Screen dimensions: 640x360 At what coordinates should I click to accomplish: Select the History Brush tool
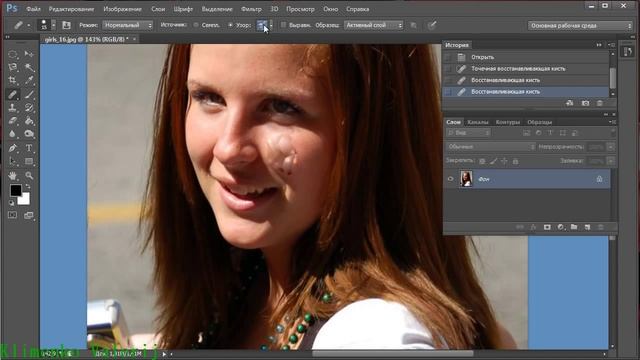coord(29,108)
